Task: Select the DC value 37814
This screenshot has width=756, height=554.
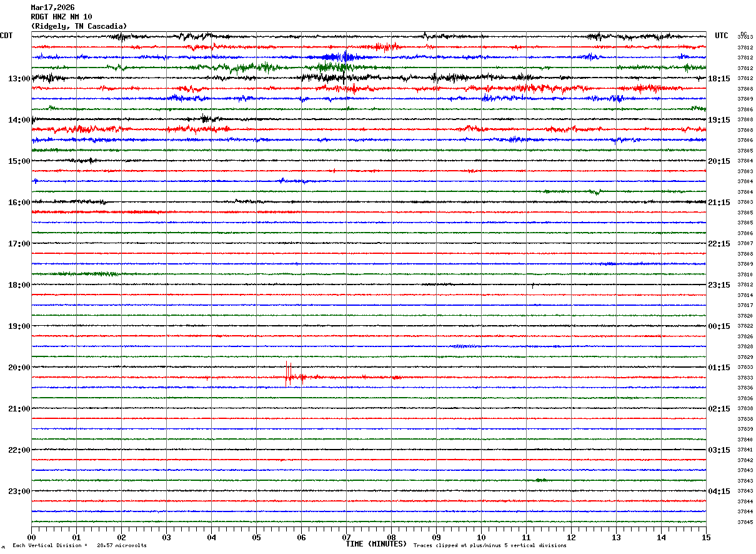Action: [x=745, y=295]
